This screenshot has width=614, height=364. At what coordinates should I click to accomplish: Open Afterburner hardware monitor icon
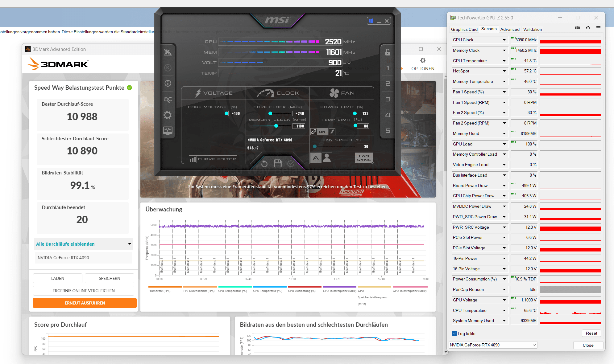[x=168, y=130]
